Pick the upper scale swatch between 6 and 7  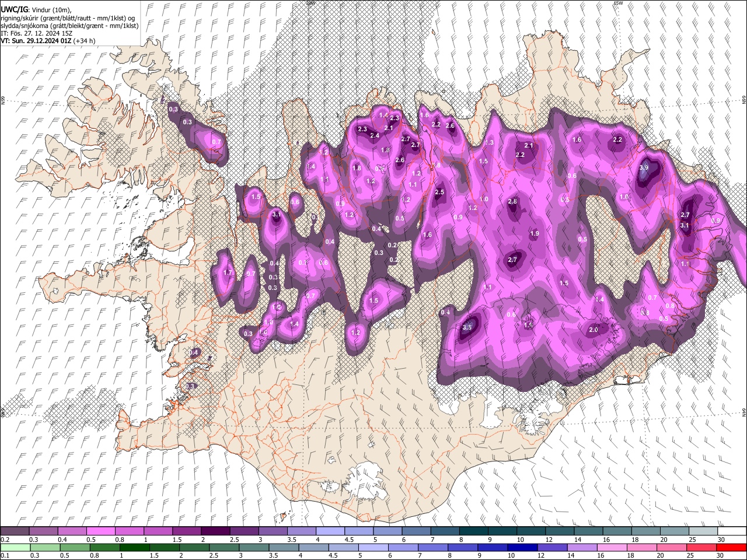(416, 531)
